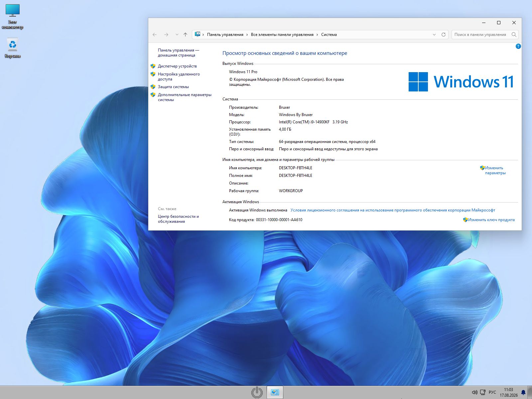532x399 pixels.
Task: Click DESKTOP-FBTH4LE in the Имя компьютера row
Action: (296, 168)
